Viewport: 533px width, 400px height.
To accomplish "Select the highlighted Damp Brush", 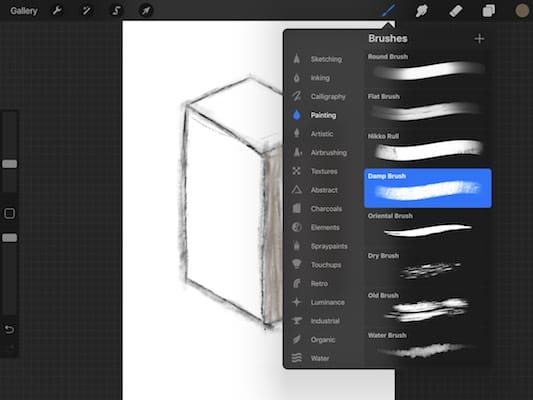I will tap(428, 188).
